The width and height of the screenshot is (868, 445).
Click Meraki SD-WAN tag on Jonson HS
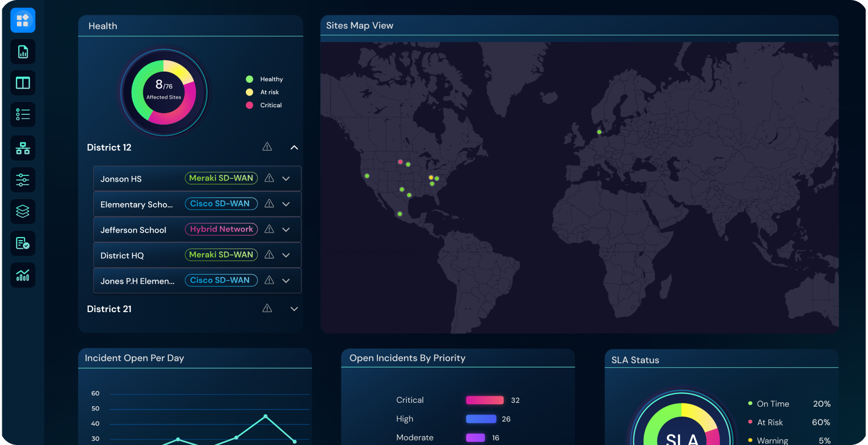tap(221, 178)
